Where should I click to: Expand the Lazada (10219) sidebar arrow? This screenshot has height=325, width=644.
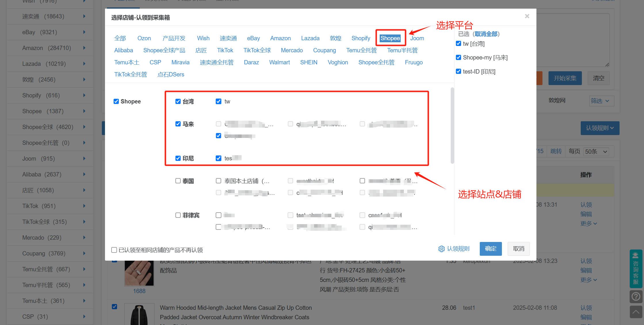84,64
